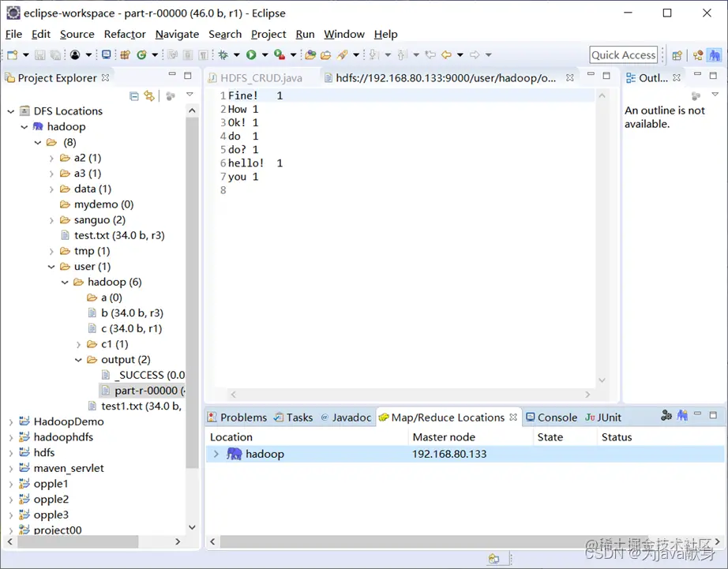Select test.txt (34.0 b, r3) file
Image resolution: width=728 pixels, height=569 pixels.
[x=113, y=235]
